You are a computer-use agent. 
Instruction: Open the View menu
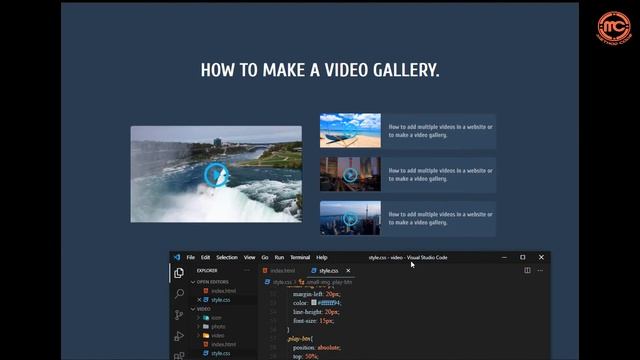249,258
